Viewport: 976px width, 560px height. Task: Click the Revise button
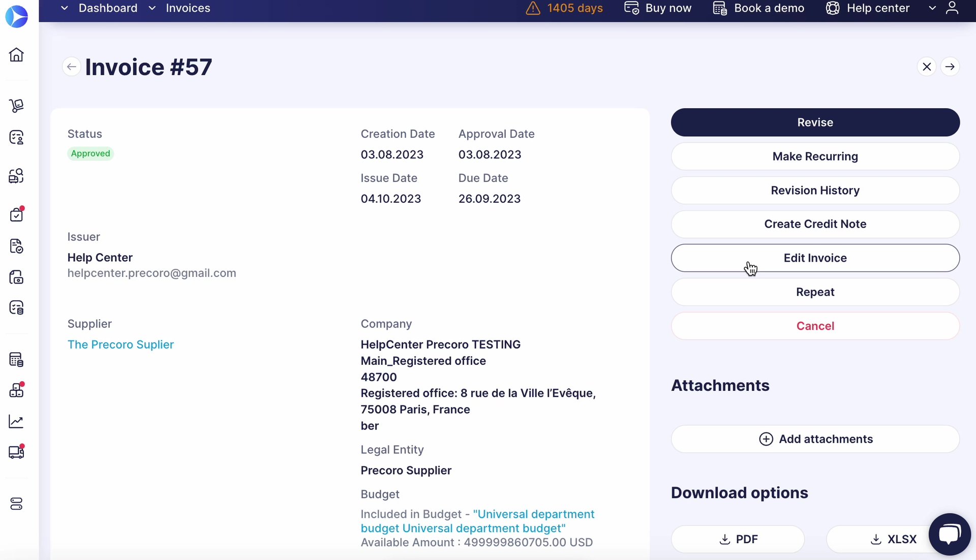coord(815,122)
